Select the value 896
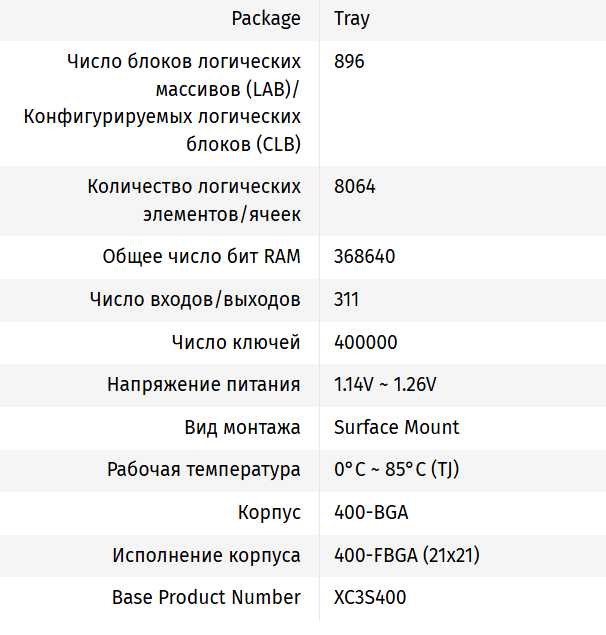Image resolution: width=606 pixels, height=635 pixels. click(349, 62)
